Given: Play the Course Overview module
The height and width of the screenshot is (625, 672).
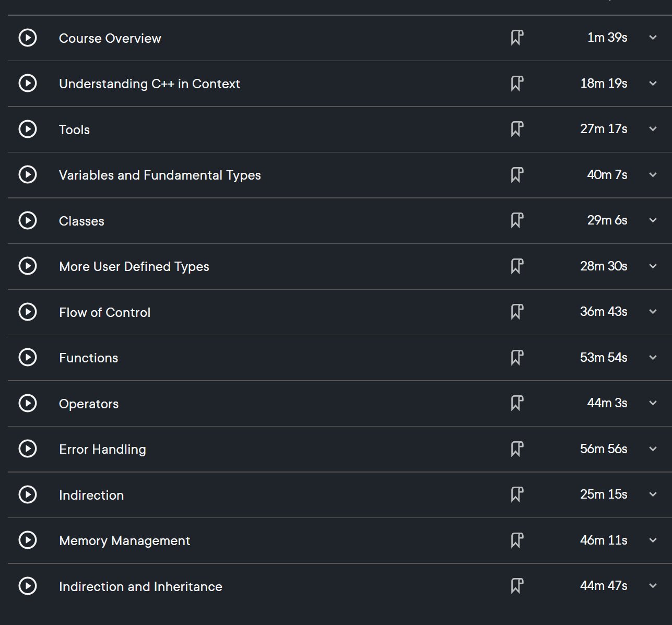Looking at the screenshot, I should (28, 38).
